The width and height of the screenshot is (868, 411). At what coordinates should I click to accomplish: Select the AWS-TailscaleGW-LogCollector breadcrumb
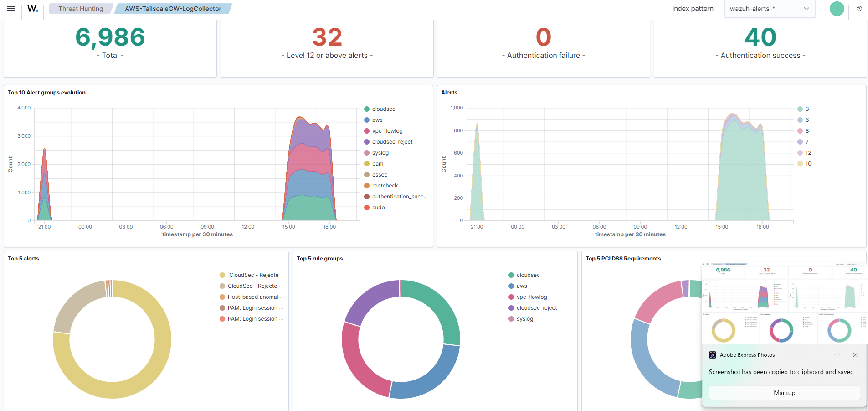click(173, 9)
